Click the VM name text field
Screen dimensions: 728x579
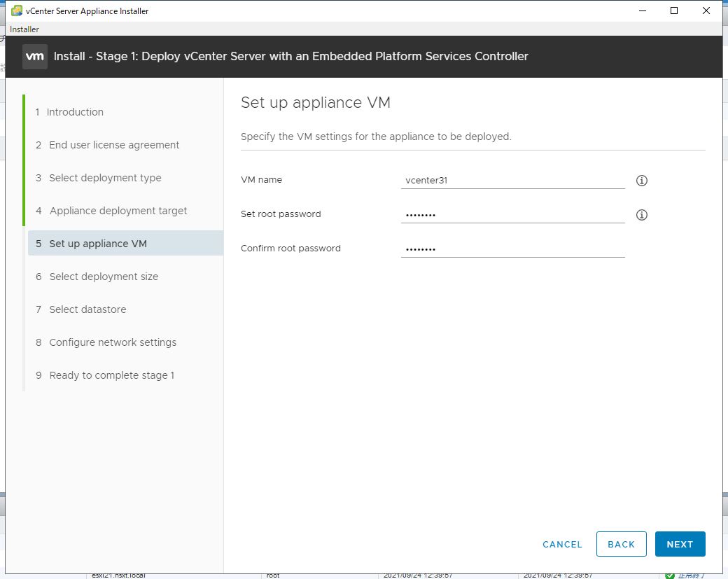pos(512,180)
